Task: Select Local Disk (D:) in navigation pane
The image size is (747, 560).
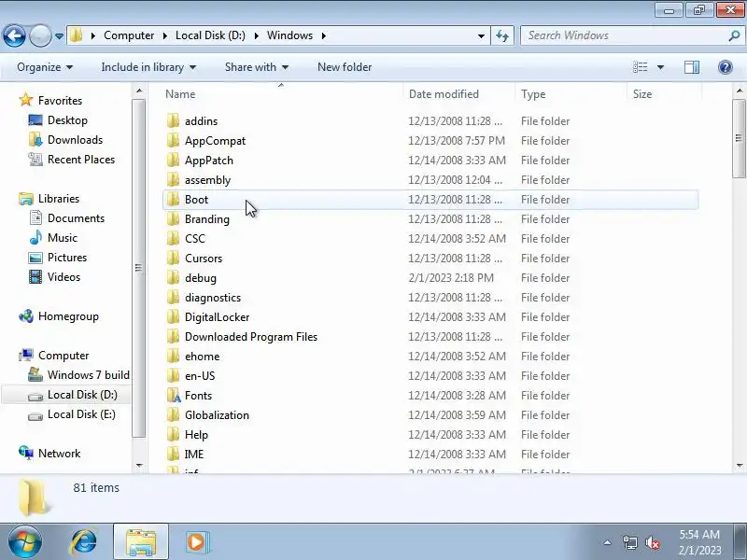Action: click(82, 395)
